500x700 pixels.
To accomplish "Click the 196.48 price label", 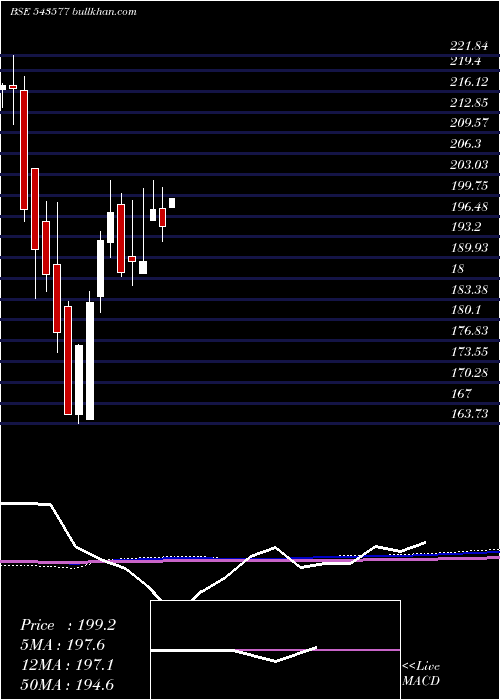I will (x=469, y=206).
